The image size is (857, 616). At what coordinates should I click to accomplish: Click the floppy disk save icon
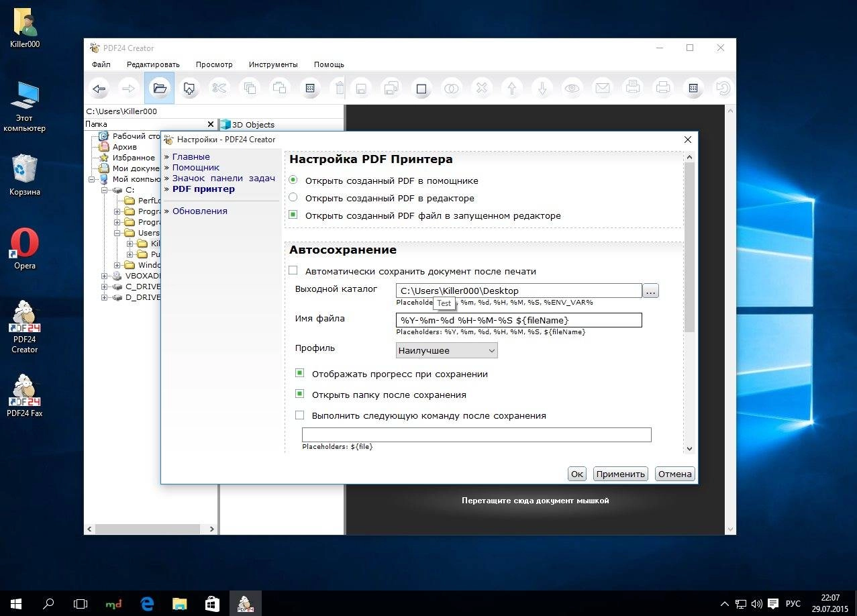[361, 88]
